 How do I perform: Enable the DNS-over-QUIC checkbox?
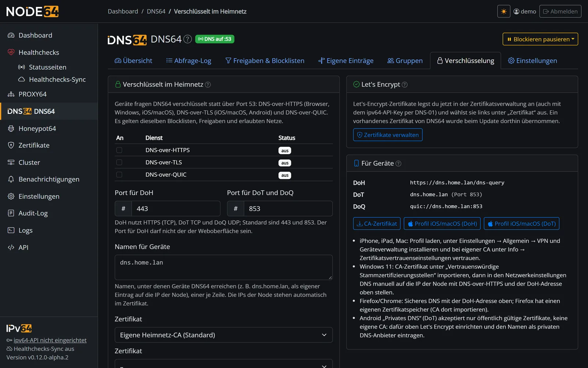tap(119, 175)
